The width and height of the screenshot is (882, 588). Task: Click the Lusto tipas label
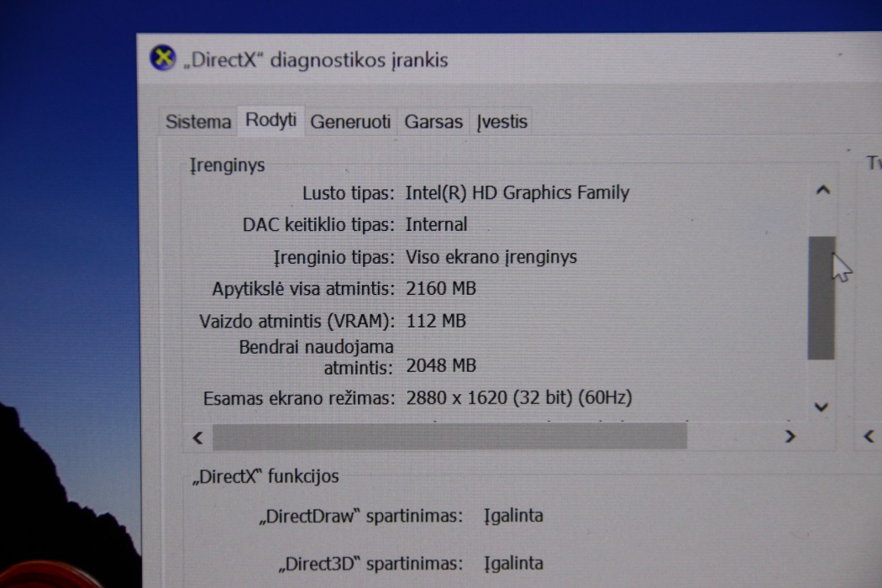349,193
